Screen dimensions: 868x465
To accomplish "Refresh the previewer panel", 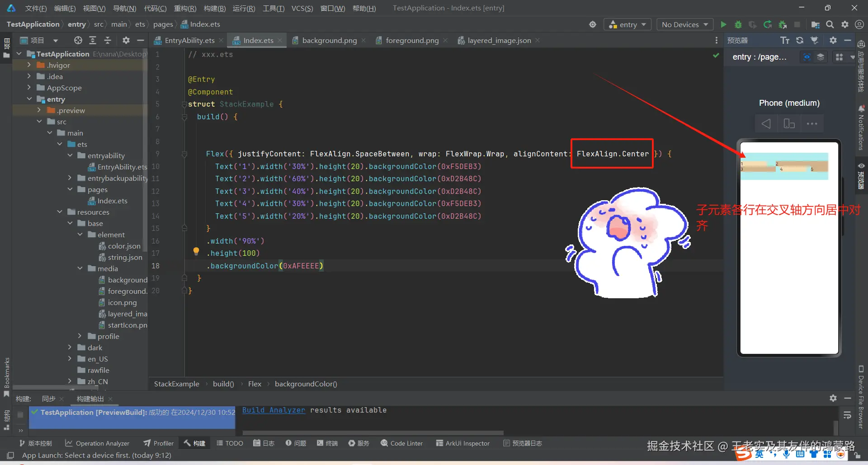I will (800, 40).
